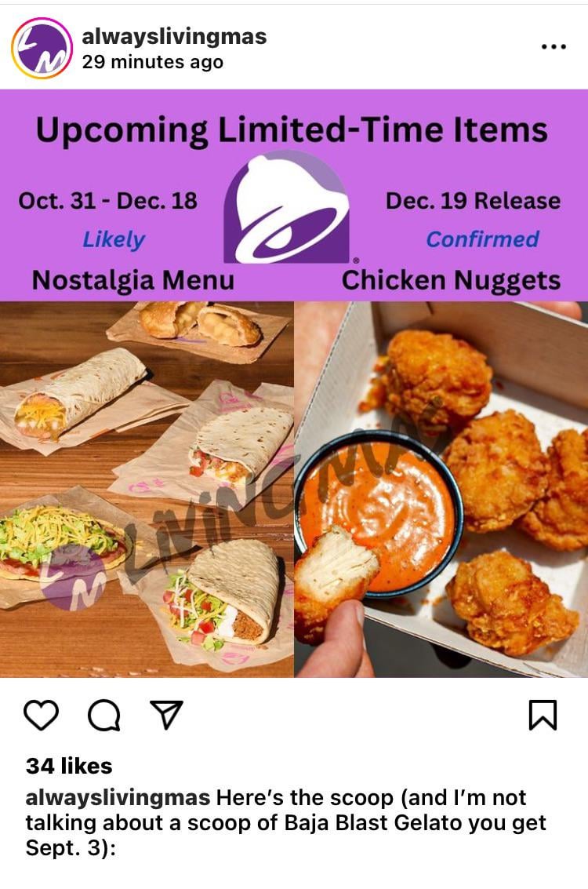The image size is (588, 889).
Task: Tap the Nostalgia Menu title text
Action: (x=133, y=280)
